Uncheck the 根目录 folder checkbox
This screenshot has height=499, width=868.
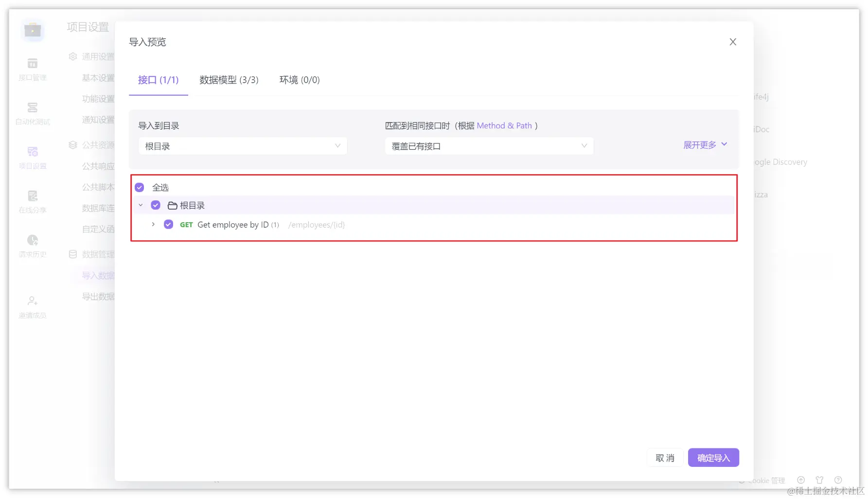pyautogui.click(x=156, y=205)
